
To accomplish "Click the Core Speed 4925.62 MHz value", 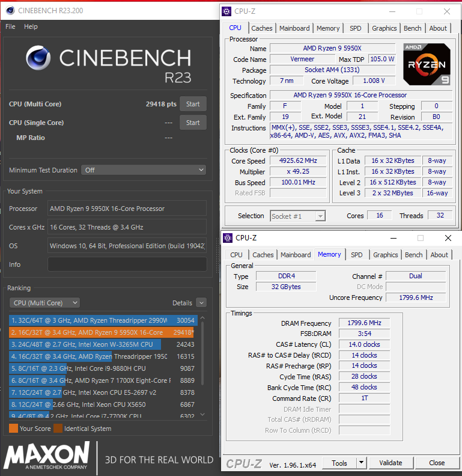I will [298, 160].
